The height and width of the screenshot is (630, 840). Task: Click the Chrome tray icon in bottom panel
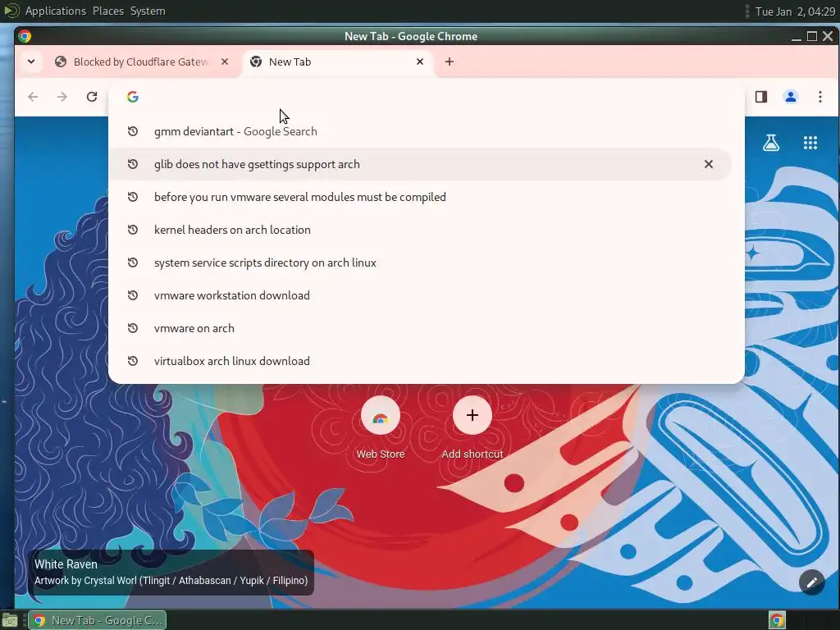[x=777, y=620]
